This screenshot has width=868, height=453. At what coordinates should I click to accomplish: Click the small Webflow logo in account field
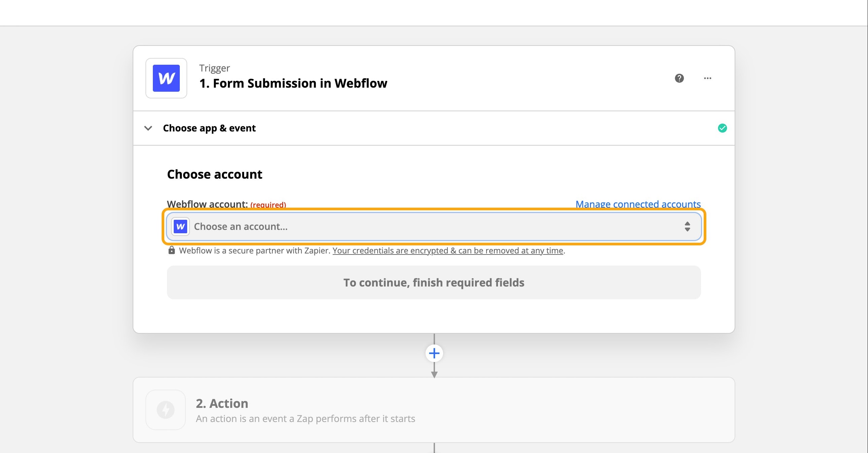(180, 226)
